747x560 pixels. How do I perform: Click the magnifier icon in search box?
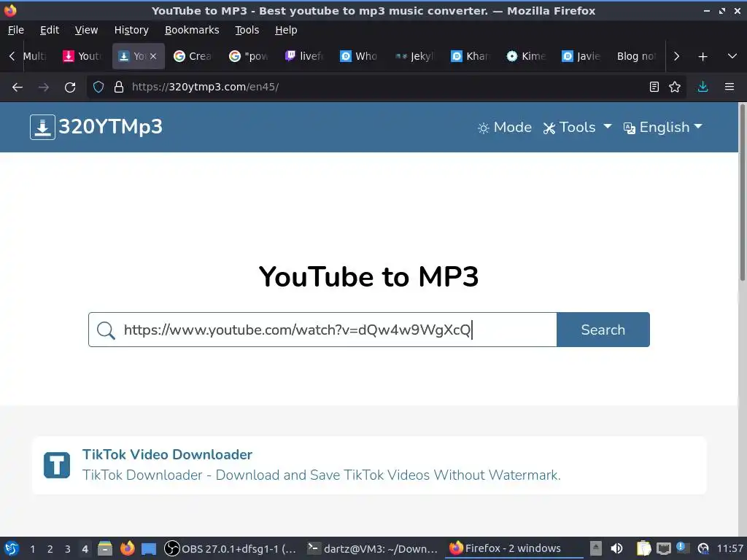pyautogui.click(x=106, y=330)
